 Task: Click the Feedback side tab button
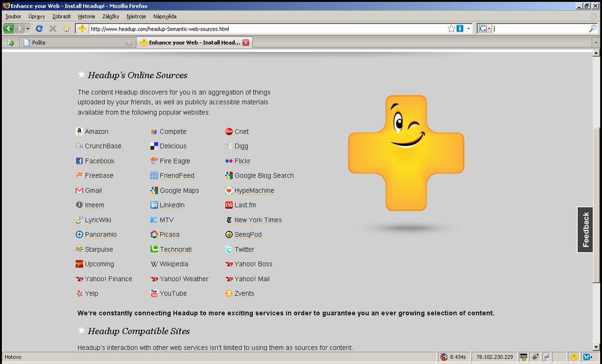585,229
